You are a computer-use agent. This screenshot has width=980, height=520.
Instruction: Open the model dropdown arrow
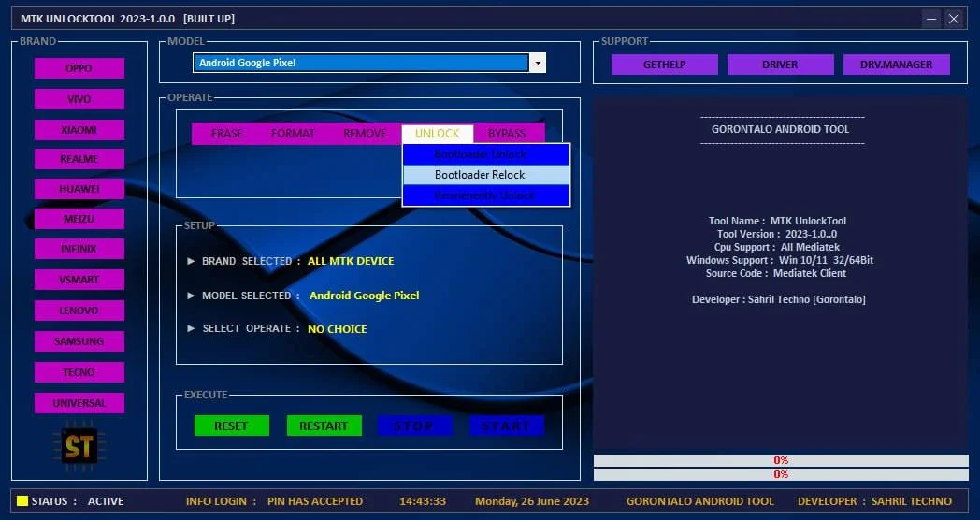pyautogui.click(x=538, y=63)
